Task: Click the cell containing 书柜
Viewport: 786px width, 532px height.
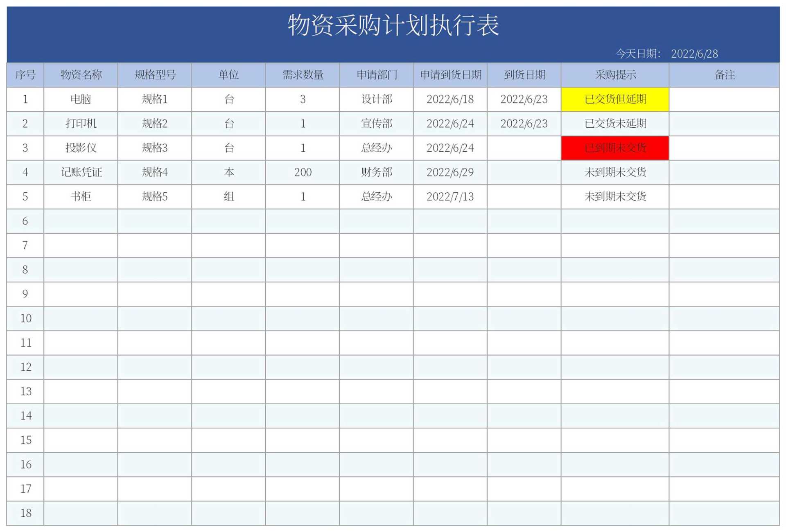Action: point(81,197)
